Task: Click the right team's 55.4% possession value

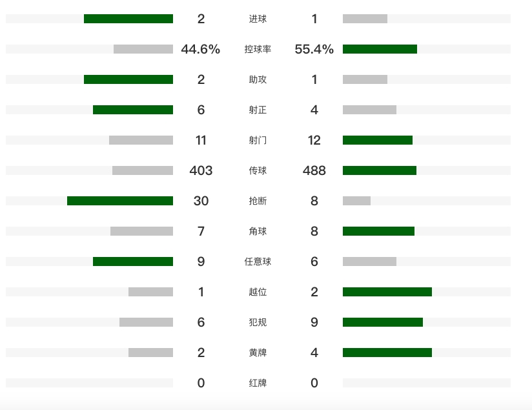Action: 314,49
